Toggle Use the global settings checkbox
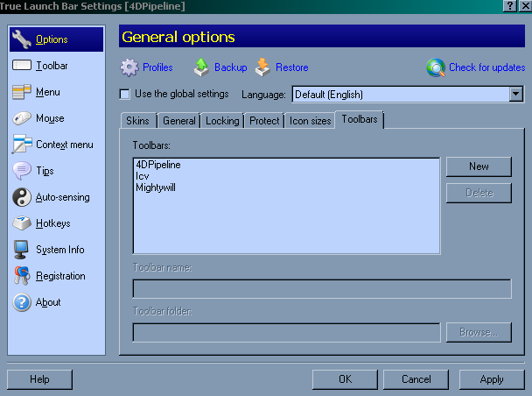 tap(124, 94)
